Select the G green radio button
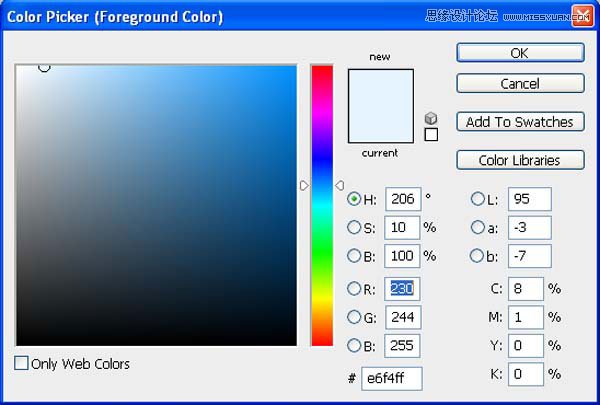 click(354, 317)
